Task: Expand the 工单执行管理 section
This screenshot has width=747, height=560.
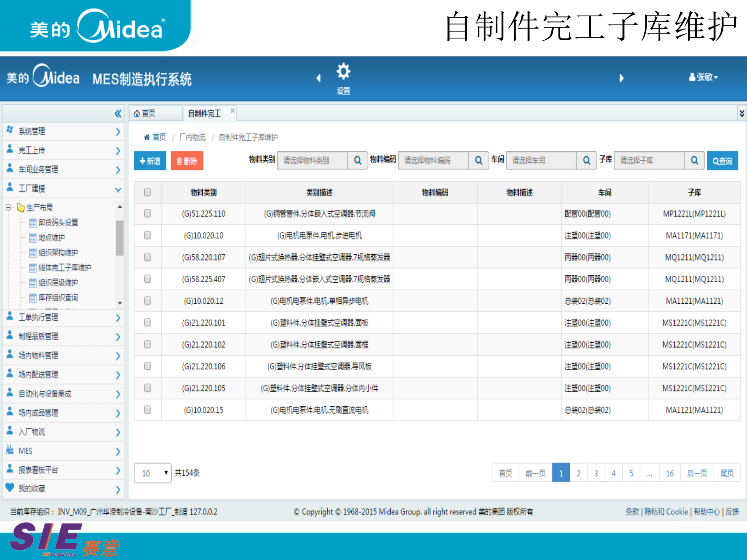Action: tap(119, 317)
